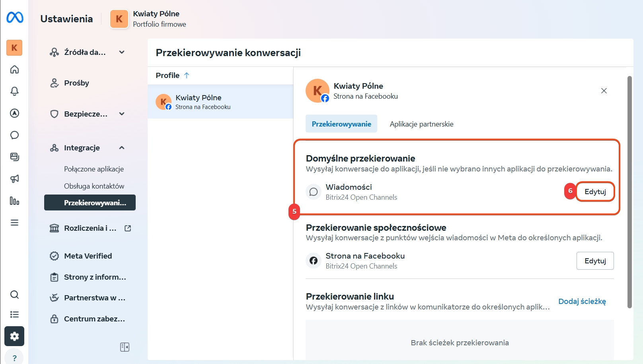Go to Home via the house icon
The height and width of the screenshot is (364, 643).
click(x=14, y=70)
